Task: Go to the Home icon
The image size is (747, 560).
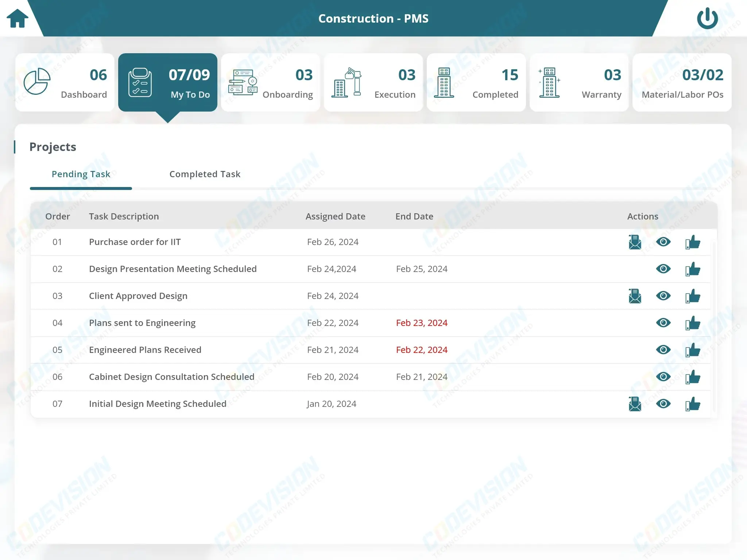Action: tap(17, 18)
